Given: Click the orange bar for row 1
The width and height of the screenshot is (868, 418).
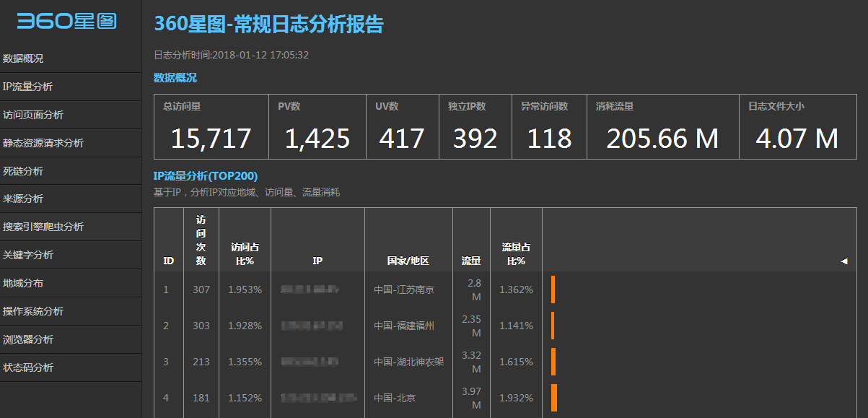Looking at the screenshot, I should click(x=553, y=289).
